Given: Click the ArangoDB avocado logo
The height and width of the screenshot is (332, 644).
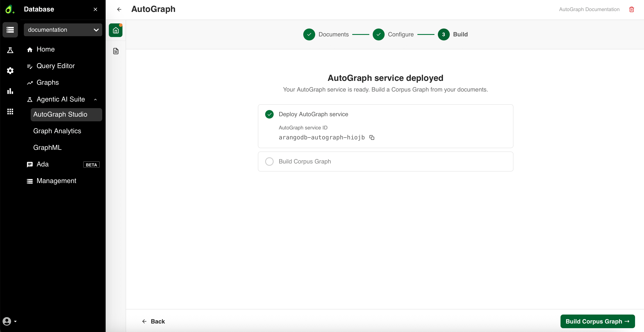Looking at the screenshot, I should (10, 10).
